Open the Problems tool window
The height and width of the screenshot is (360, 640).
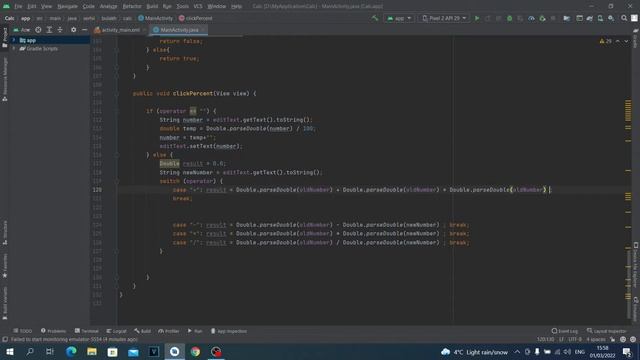53,331
